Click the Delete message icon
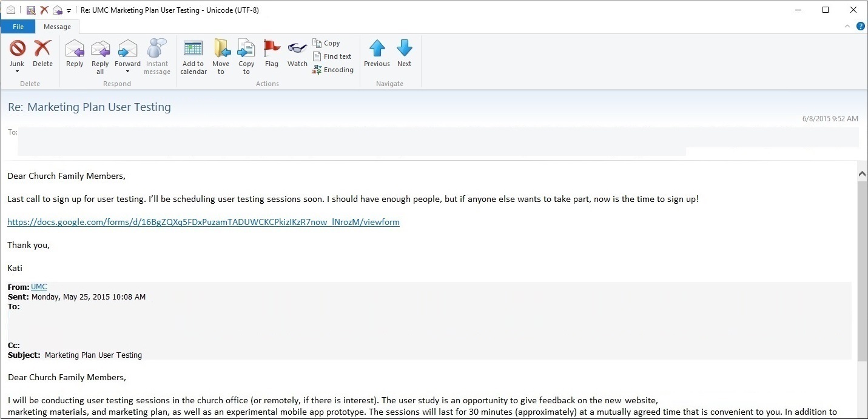Image resolution: width=868 pixels, height=419 pixels. coord(42,49)
